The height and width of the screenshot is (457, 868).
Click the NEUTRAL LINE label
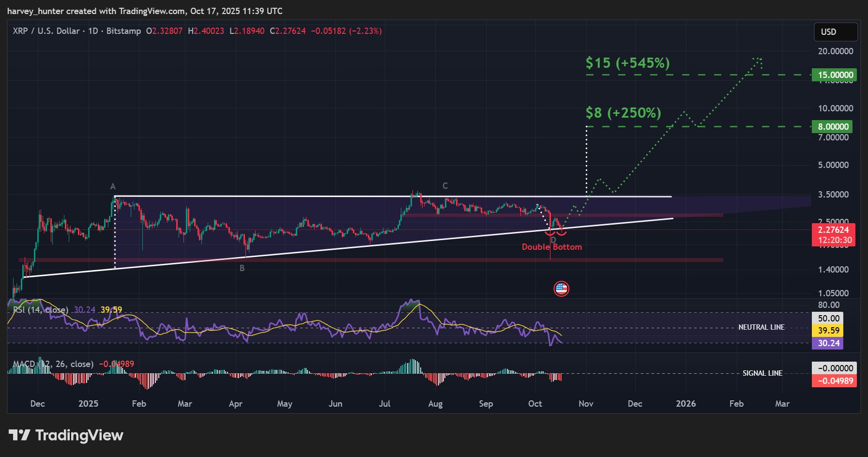coord(762,327)
